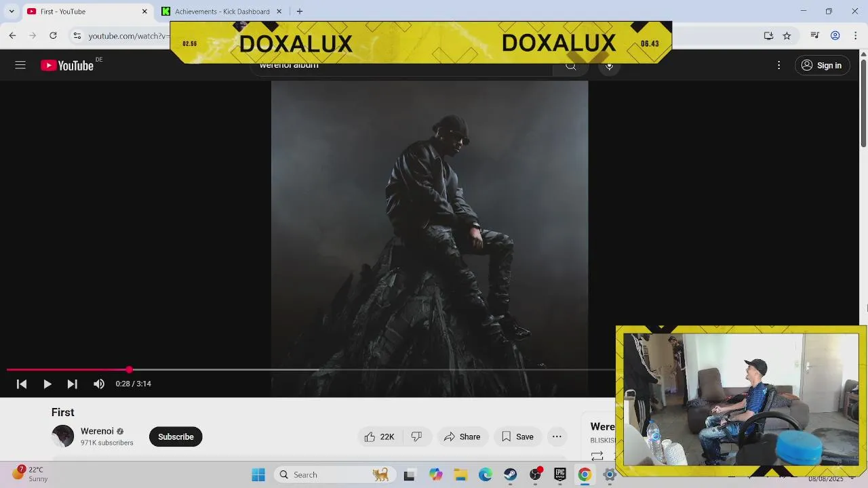Close the First - YouTube tab

(x=144, y=12)
